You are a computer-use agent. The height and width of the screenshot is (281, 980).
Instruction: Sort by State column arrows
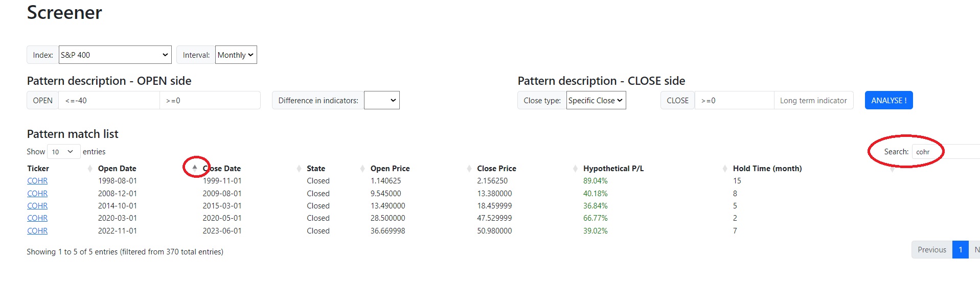tap(362, 168)
